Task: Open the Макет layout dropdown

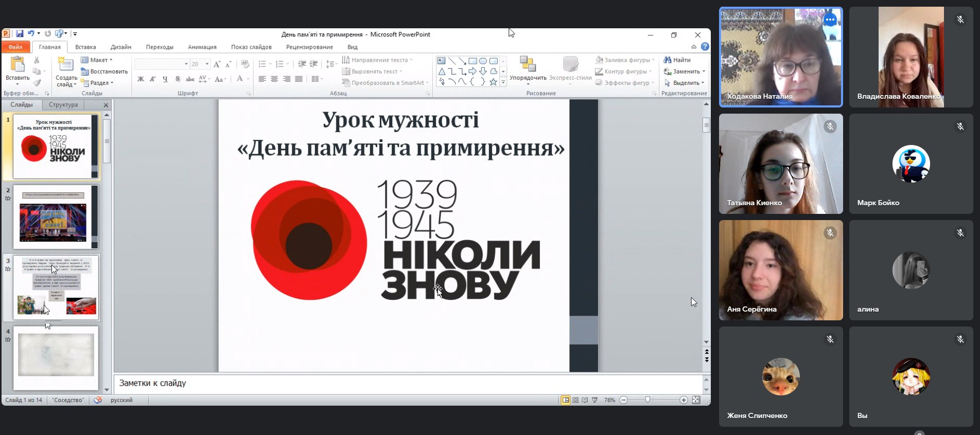Action: 97,60
